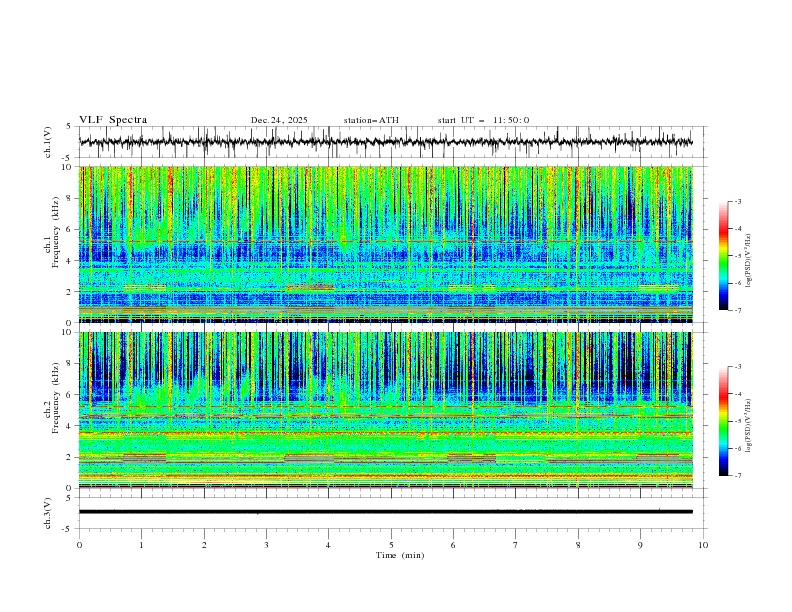Click the 'start UT = 11:50:0' label
Screen dimensions: 792x612
pyautogui.click(x=483, y=120)
